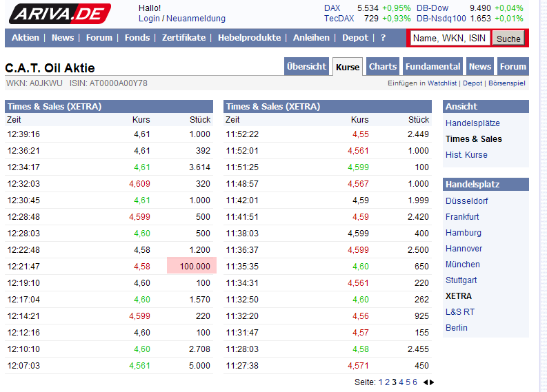Select Frankfurt as Handelsplatz
Screen dimensions: 547x392
tap(462, 217)
